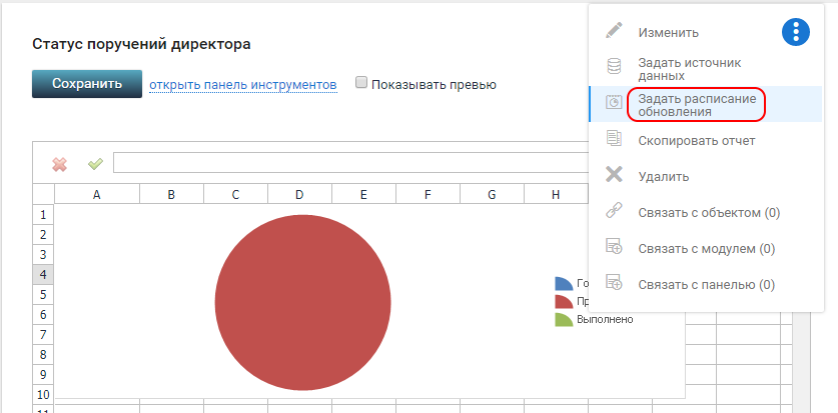Select column C header
The height and width of the screenshot is (413, 838).
[x=235, y=194]
